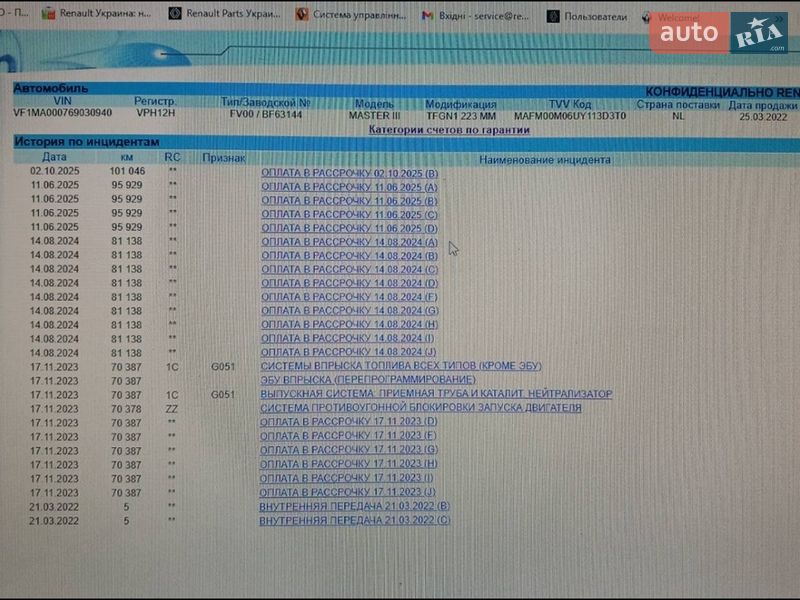
Task: Open ОПЛАТА В РАССРОЧКУ 11.06.2025 (B)
Action: (349, 201)
